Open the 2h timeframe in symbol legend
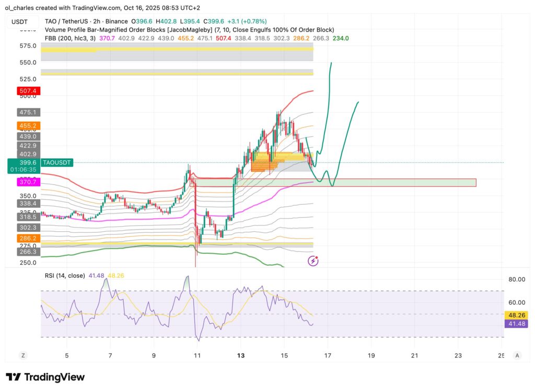535x392 pixels. [x=97, y=21]
